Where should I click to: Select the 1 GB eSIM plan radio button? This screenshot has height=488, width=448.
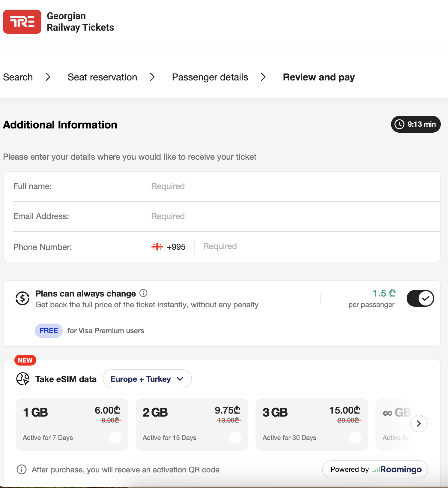click(115, 438)
